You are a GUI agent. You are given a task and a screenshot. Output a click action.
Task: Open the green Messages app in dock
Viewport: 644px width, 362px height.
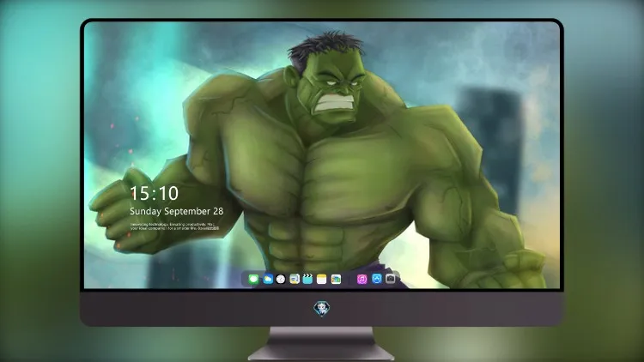254,279
